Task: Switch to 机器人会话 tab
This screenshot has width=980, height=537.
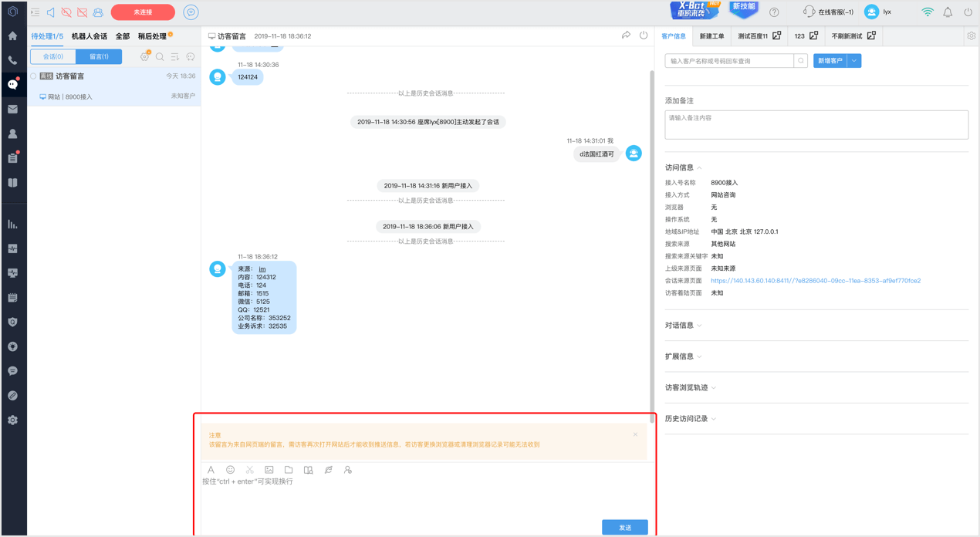Action: point(90,36)
